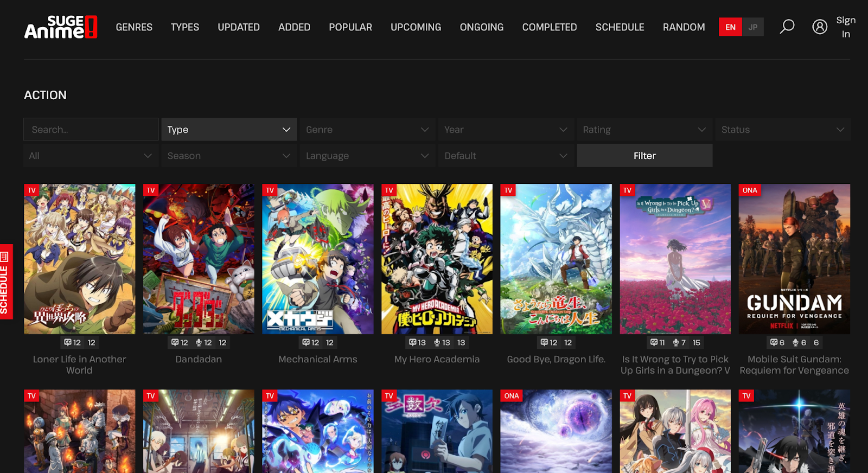Click the ONA badge on Gundam poster
This screenshot has height=473, width=868.
(750, 190)
